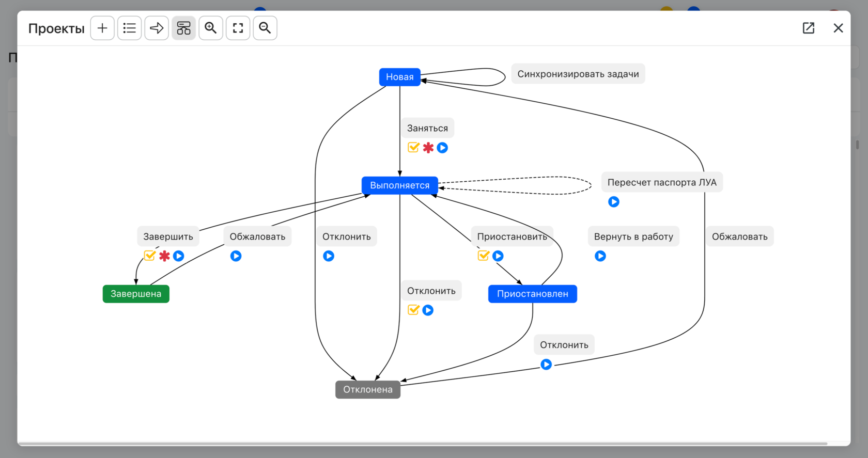
Task: Click the Синхронизировать задачи transition label
Action: 578,74
